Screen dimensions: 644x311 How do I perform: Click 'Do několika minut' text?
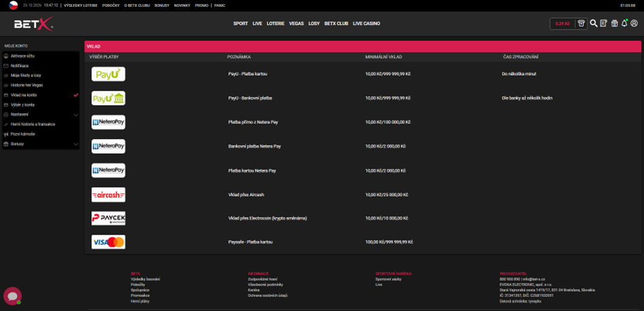519,74
